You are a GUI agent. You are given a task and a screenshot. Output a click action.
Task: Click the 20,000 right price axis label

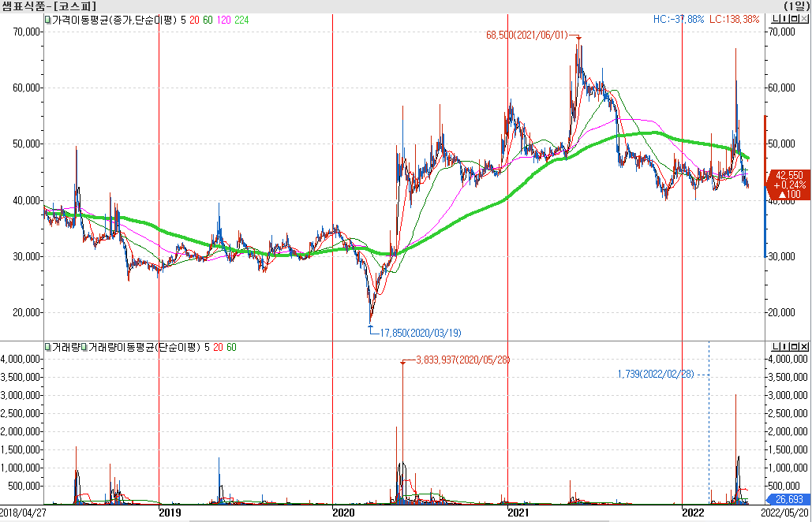click(x=782, y=312)
